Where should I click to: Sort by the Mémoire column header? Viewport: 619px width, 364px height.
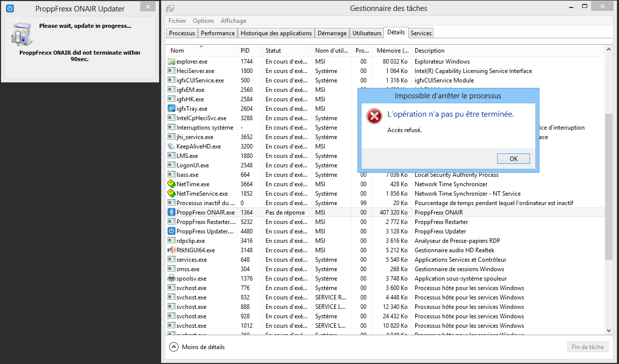point(391,51)
